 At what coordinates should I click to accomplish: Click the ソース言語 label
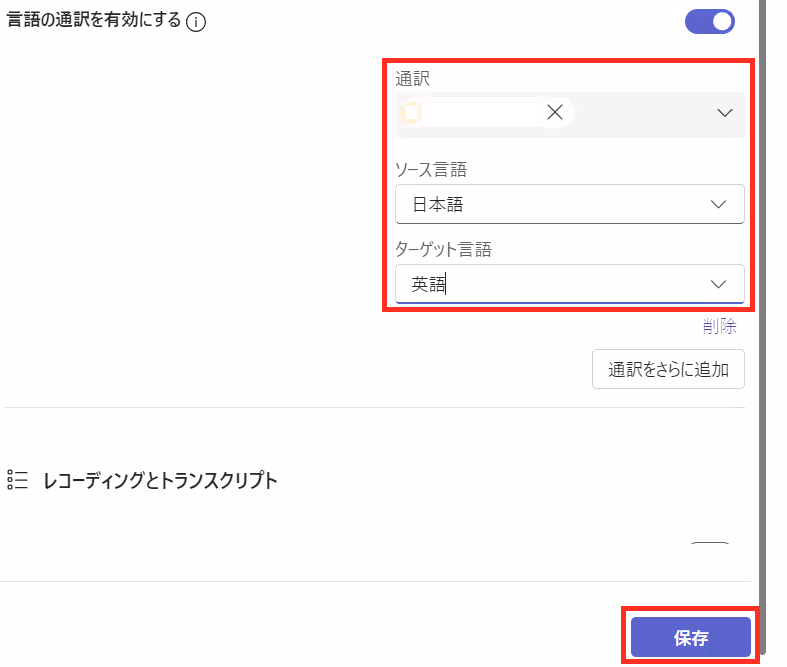[431, 170]
